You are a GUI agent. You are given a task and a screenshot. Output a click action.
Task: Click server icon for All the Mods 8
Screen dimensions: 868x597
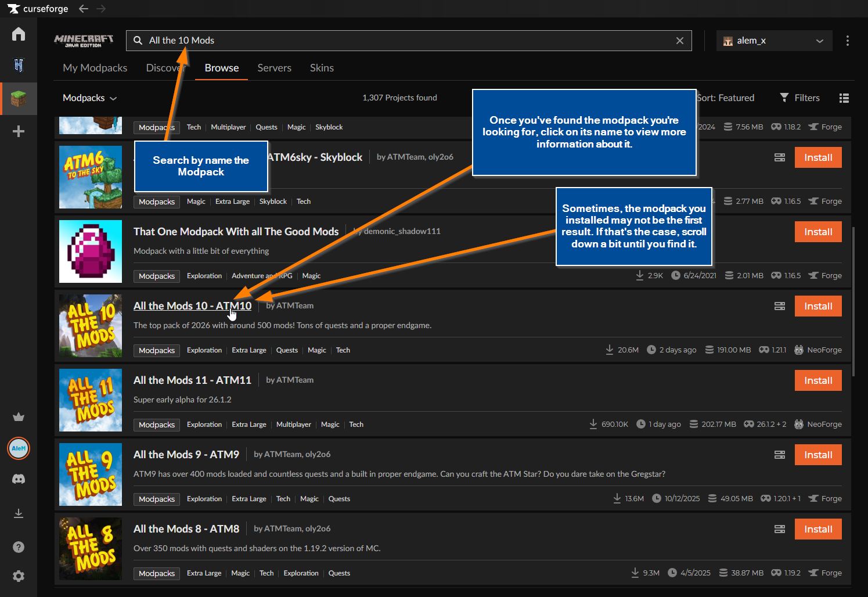pos(780,529)
